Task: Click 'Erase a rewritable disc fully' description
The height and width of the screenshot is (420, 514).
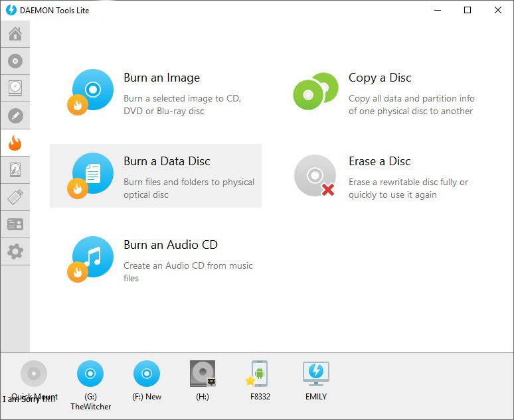Action: coord(408,188)
